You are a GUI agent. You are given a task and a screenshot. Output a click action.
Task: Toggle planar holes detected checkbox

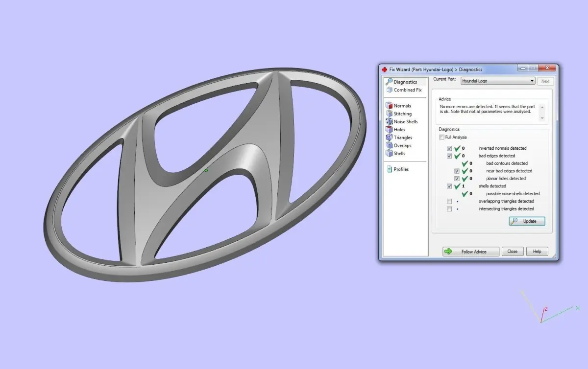457,179
